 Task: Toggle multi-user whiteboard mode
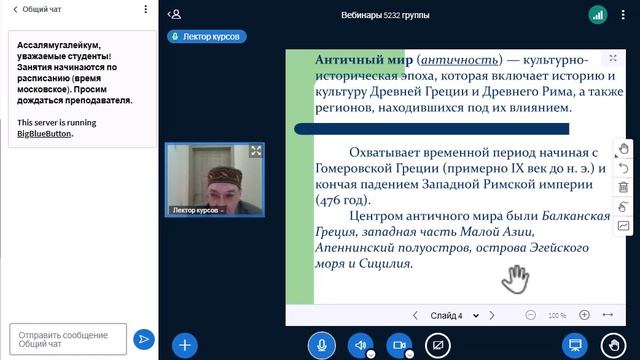tap(623, 226)
